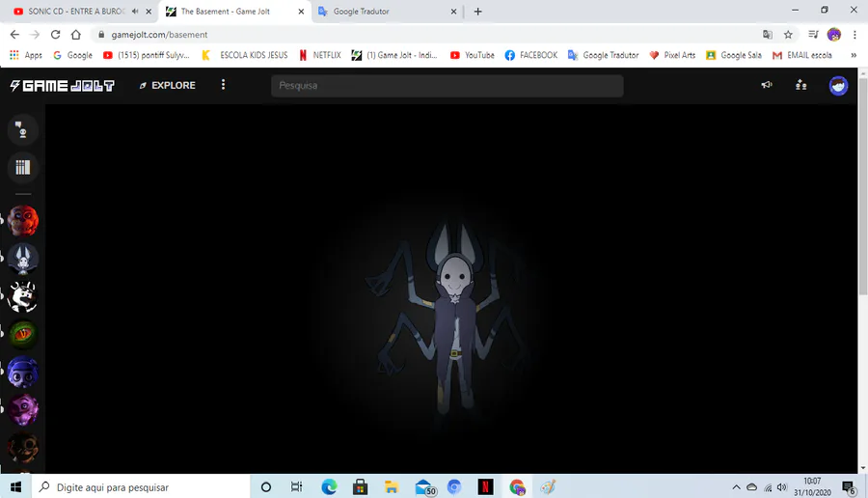
Task: Open the megaphone notifications icon
Action: [x=767, y=85]
